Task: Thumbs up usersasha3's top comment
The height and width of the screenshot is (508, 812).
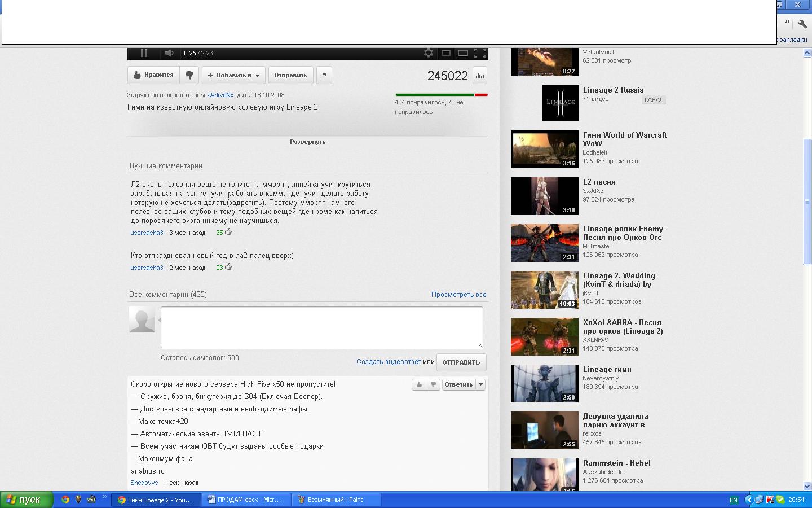Action: 228,232
